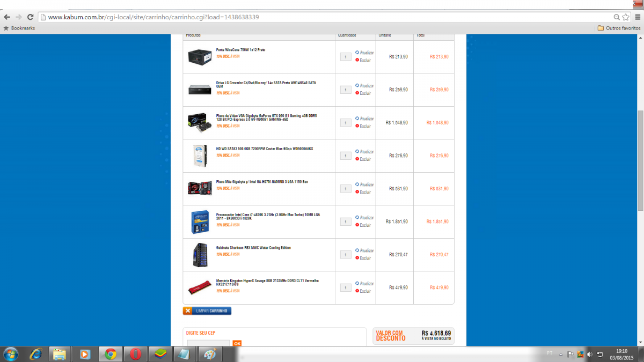
Task: Click quantity field for Placa Mãe Gigabyte
Action: 346,189
